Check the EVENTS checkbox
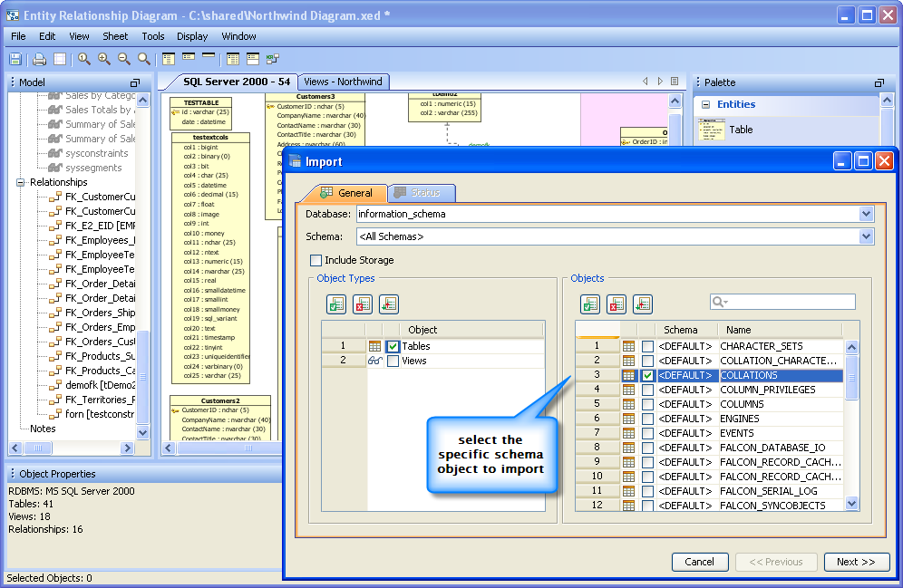 click(x=647, y=433)
